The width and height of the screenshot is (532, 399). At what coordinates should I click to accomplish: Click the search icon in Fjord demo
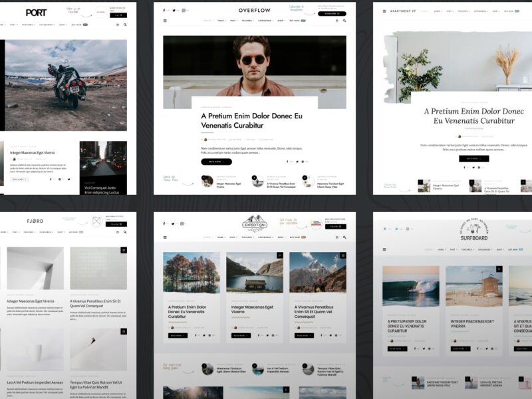125,232
